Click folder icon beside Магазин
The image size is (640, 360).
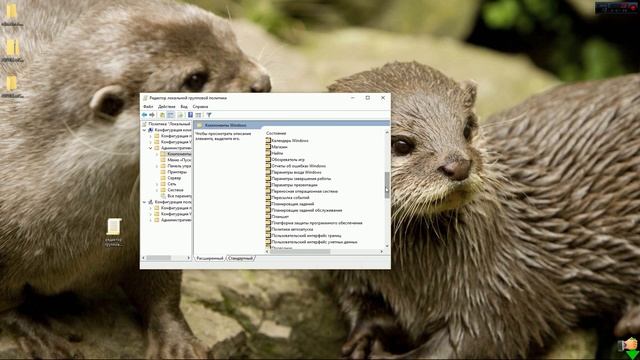pos(268,147)
